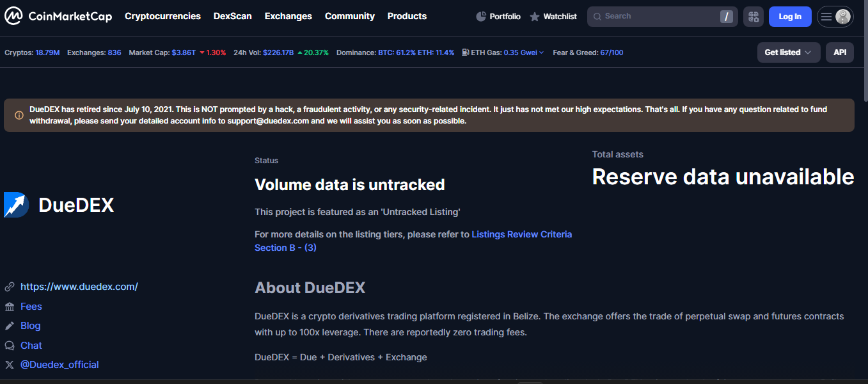Open the DexScan menu
The width and height of the screenshot is (868, 384).
pos(233,16)
